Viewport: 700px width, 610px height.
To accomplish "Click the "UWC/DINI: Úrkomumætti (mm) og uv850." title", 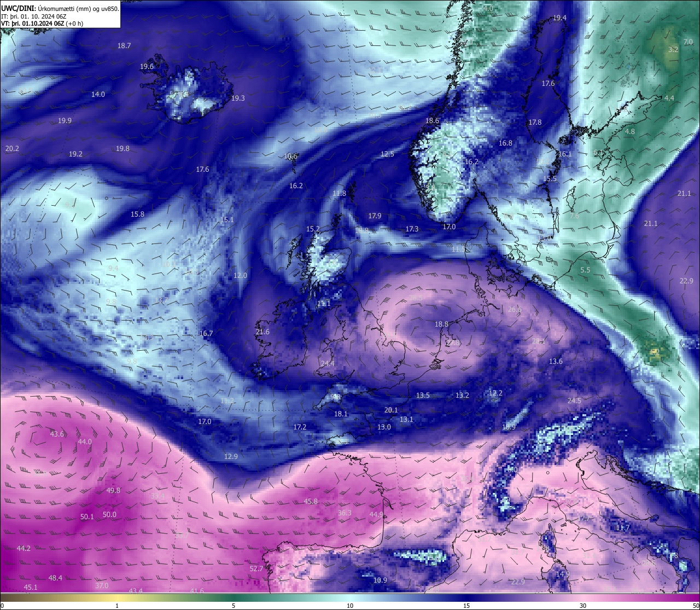I will 60,9.
